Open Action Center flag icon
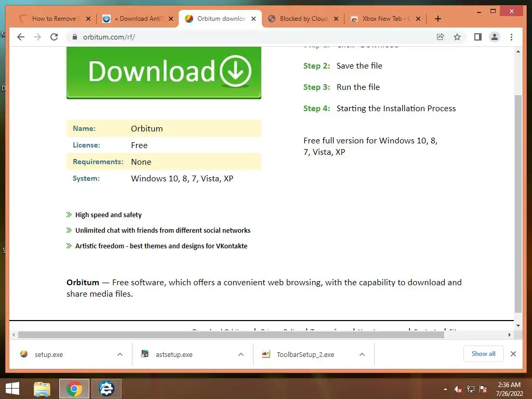 [x=483, y=389]
